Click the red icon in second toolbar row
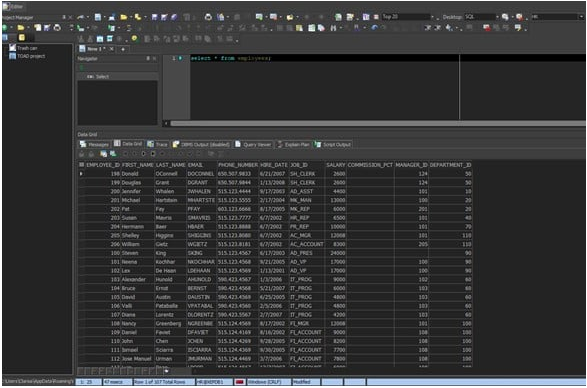Screen dimensions: 587x388 tap(487, 28)
